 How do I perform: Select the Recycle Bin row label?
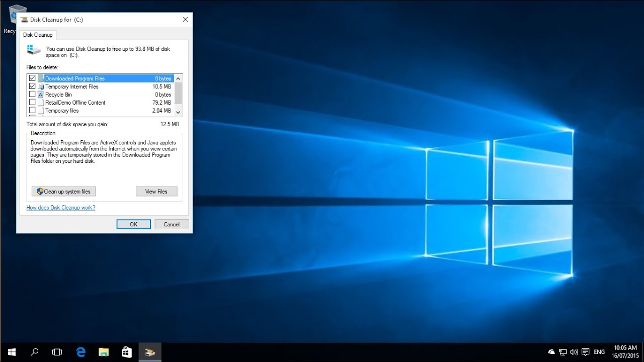click(58, 95)
